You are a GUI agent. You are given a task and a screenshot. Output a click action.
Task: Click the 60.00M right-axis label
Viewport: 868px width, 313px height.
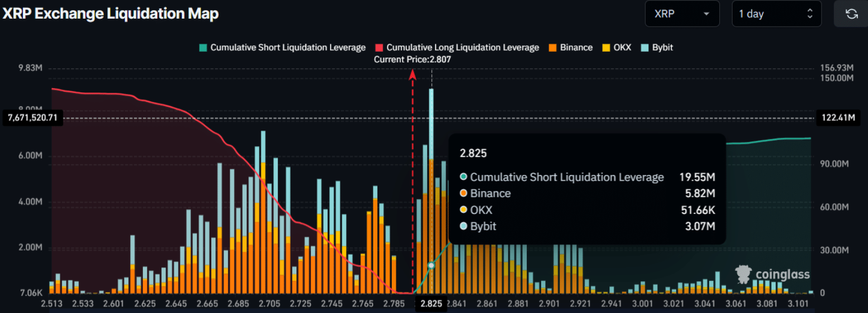coord(834,207)
